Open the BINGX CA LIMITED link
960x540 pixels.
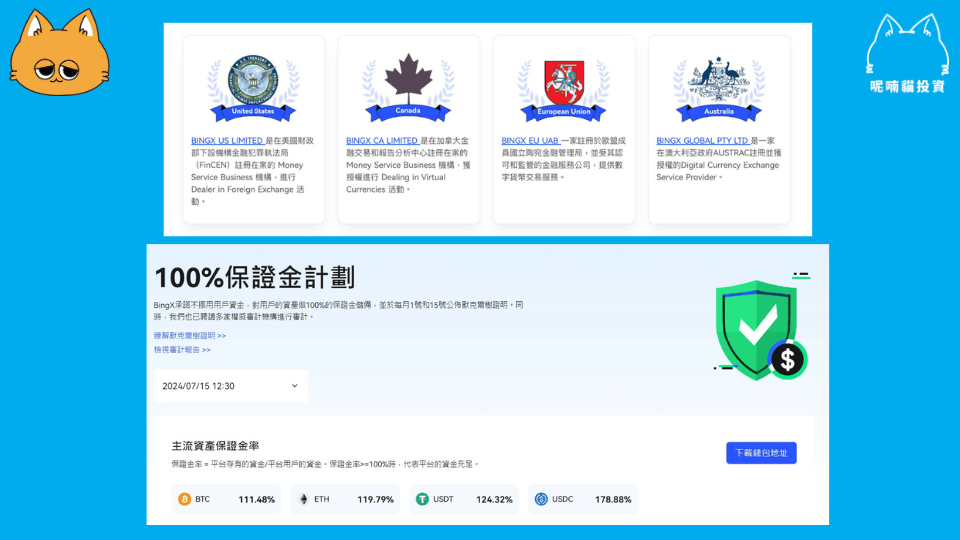coord(381,141)
